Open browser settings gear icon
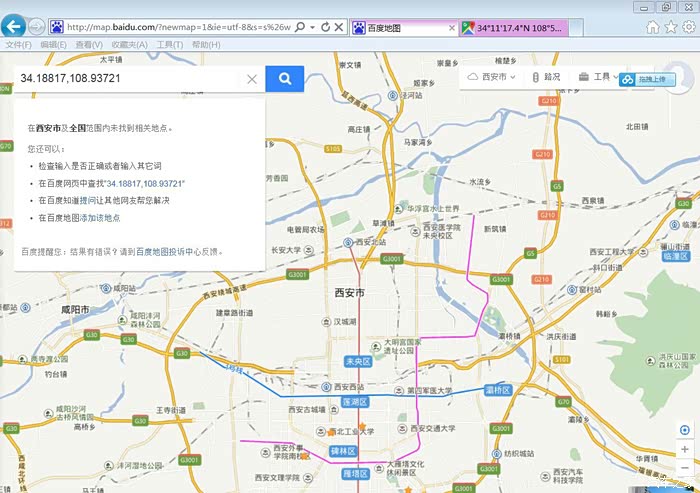 [x=688, y=27]
